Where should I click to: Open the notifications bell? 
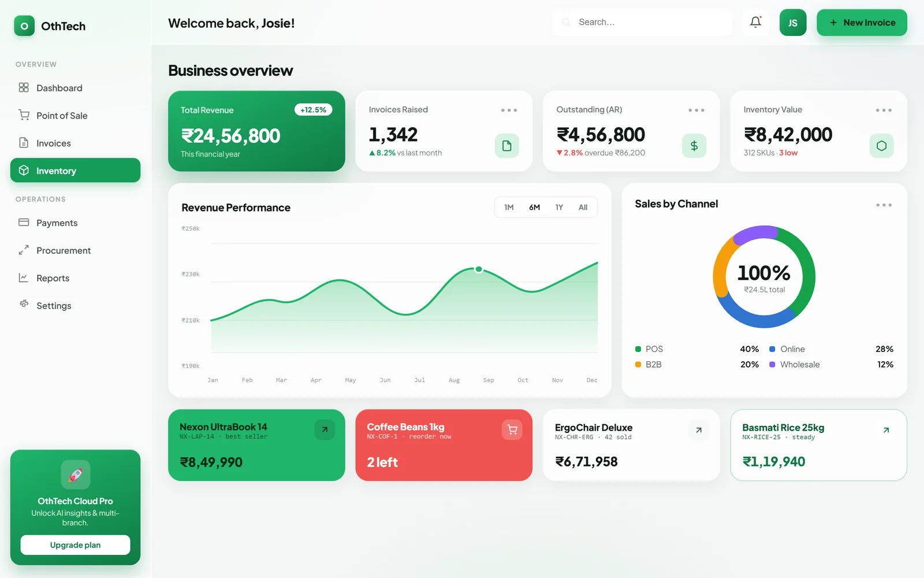pyautogui.click(x=755, y=23)
